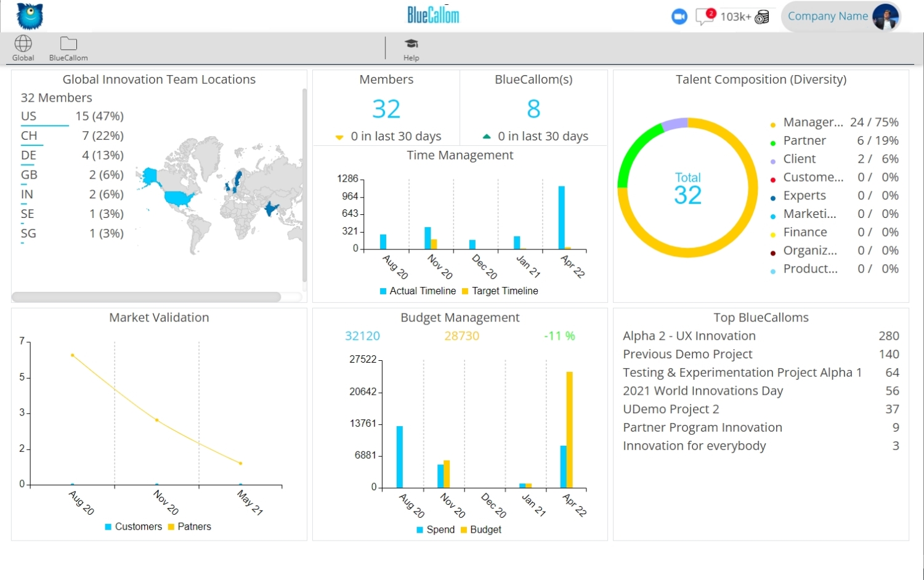Toggle Customers legend in Market Validation
Viewport: 924px width, 580px height.
(134, 526)
